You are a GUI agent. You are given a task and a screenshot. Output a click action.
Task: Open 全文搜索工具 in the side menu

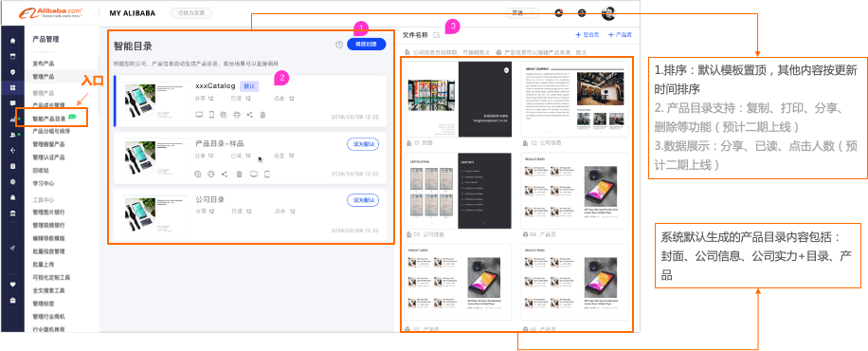pos(48,290)
